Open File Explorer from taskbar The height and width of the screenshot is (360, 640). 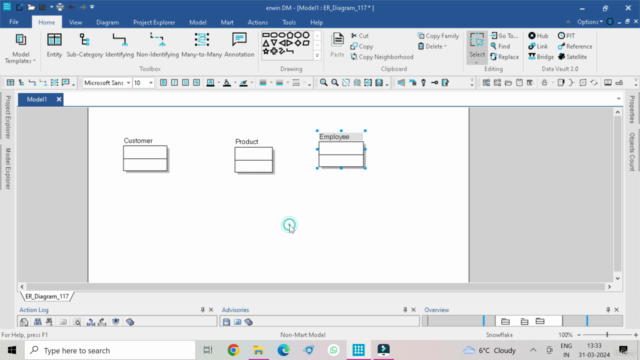(258, 350)
